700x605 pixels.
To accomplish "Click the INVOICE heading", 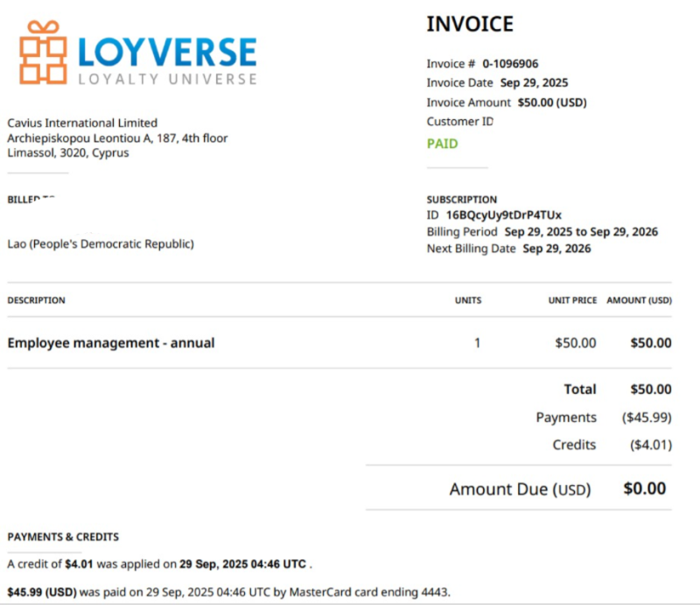I will (x=470, y=25).
